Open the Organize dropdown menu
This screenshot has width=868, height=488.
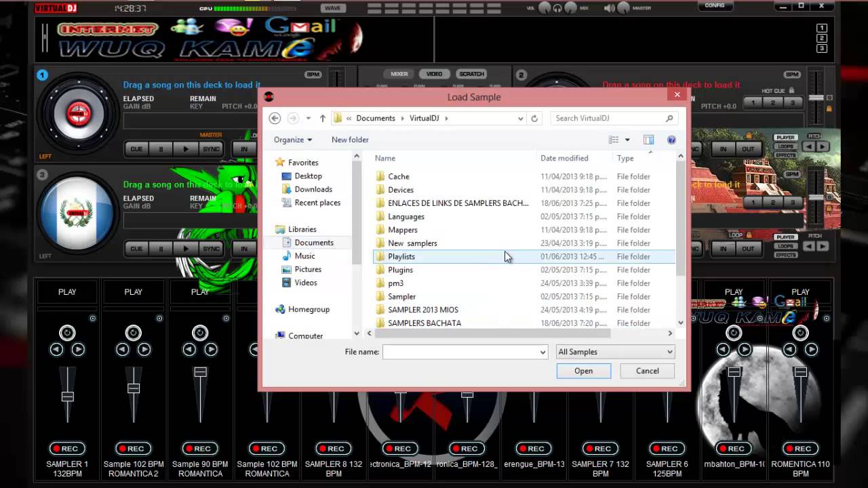tap(293, 140)
